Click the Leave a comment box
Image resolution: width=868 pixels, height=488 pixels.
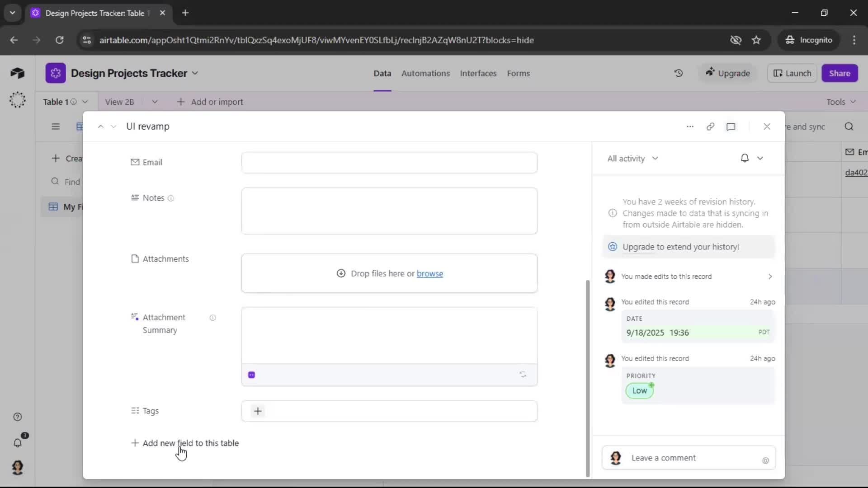point(689,458)
